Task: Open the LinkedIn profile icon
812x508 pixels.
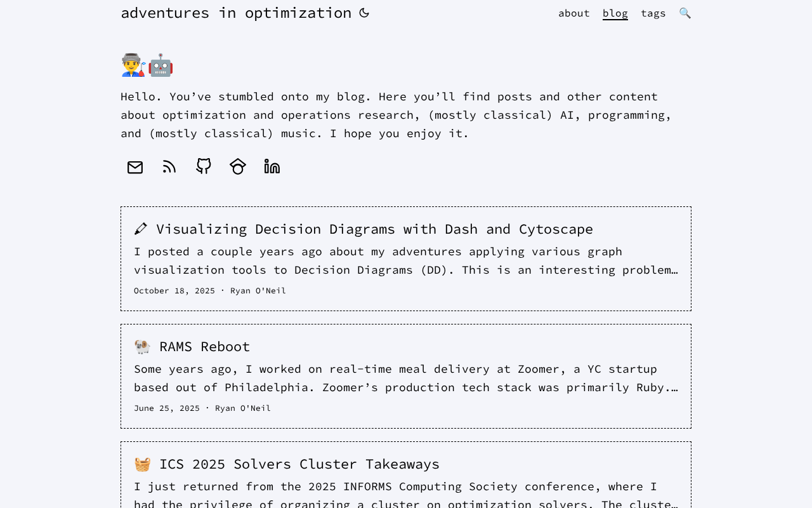Action: [x=272, y=166]
